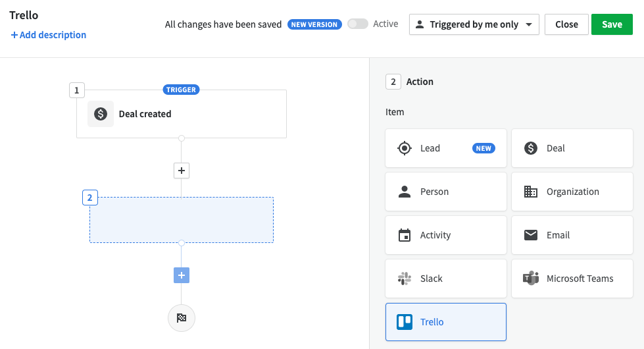This screenshot has width=644, height=349.
Task: Choose the Activity calendar icon
Action: click(405, 235)
